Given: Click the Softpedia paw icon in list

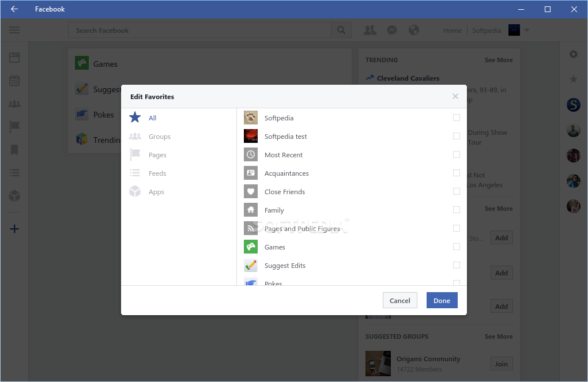Looking at the screenshot, I should 251,118.
